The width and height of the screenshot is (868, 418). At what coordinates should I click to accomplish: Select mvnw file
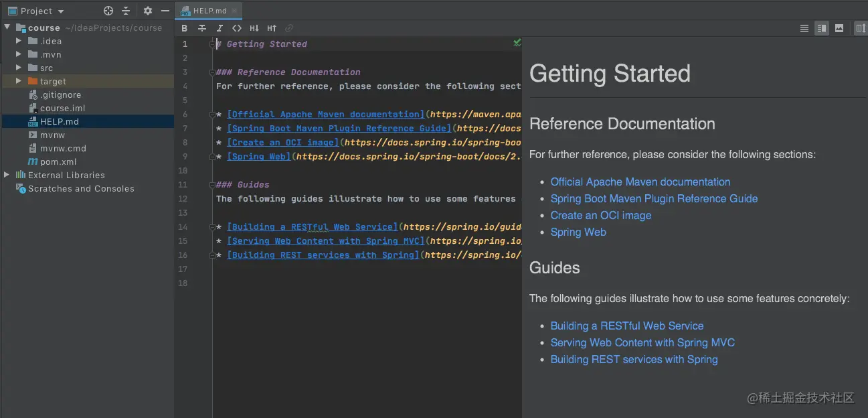coord(52,135)
